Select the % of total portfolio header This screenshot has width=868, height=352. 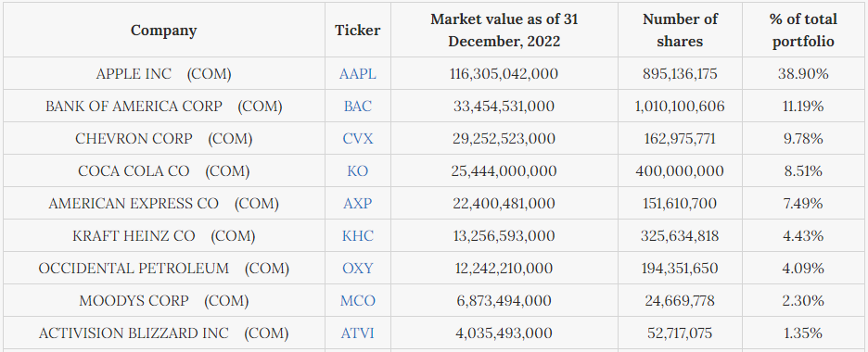(x=803, y=30)
